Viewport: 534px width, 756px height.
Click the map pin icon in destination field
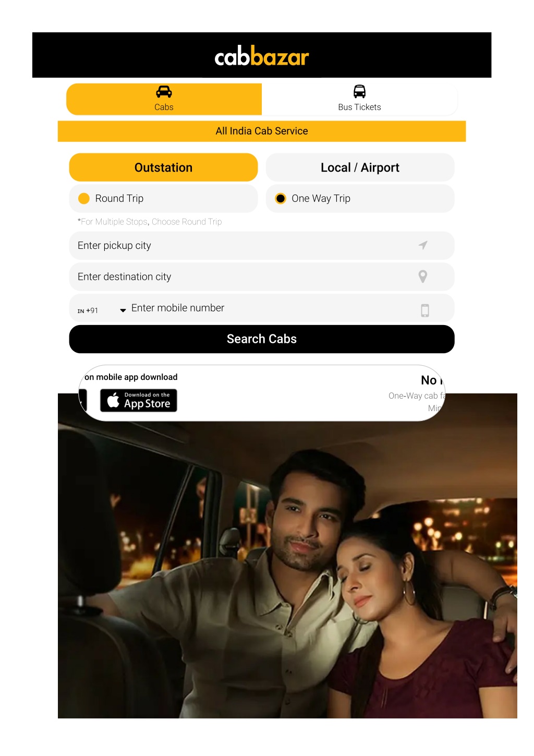[423, 277]
